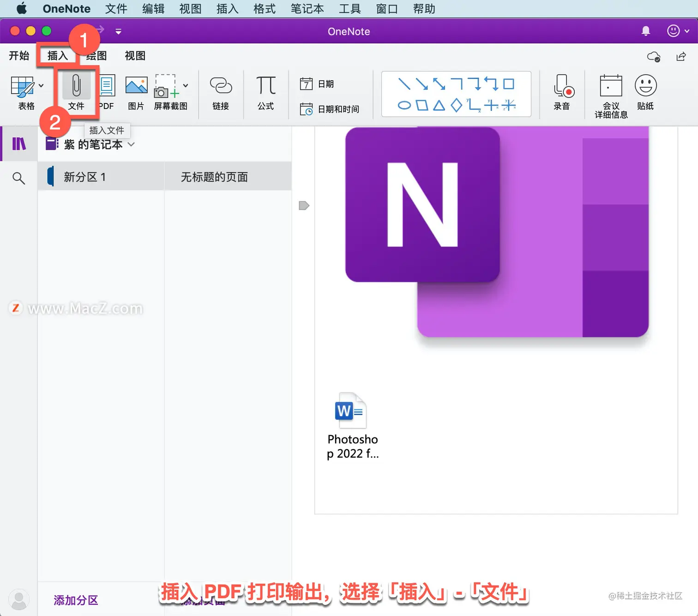Select the 无标题的页面 page
Screen dimensions: 698x616
click(x=228, y=176)
